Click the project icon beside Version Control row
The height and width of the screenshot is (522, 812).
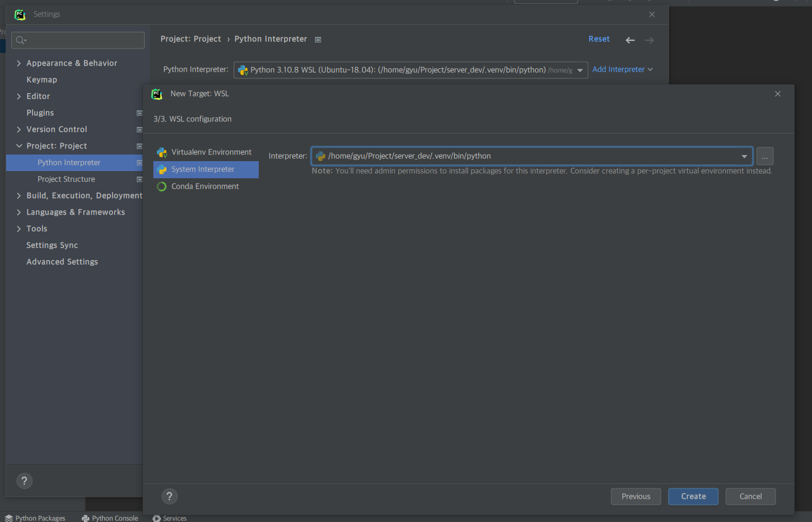pyautogui.click(x=140, y=130)
